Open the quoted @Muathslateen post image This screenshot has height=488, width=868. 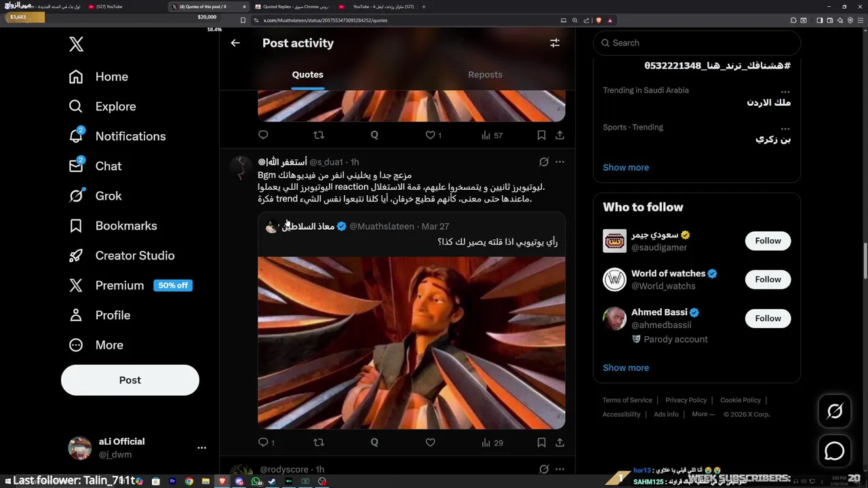[x=412, y=342]
